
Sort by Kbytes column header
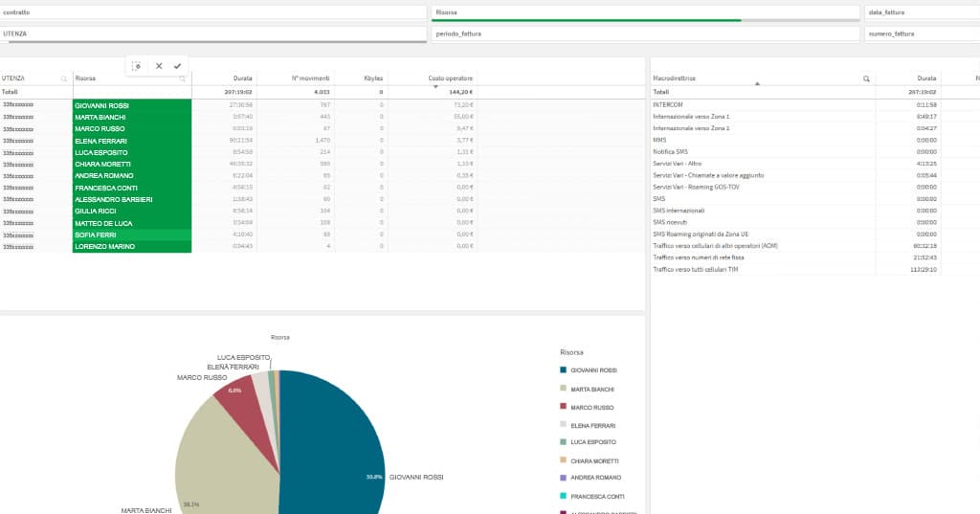(x=373, y=78)
